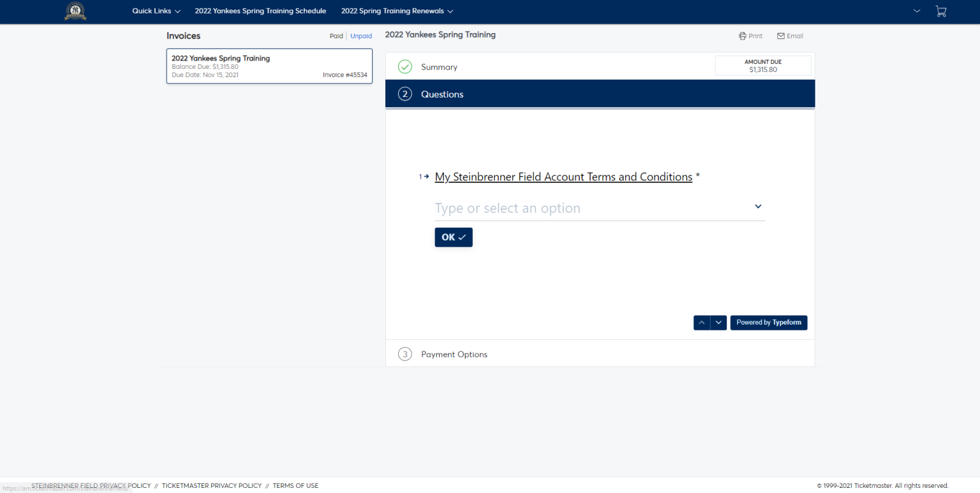The image size is (980, 493).
Task: Click the Invoices heading
Action: click(184, 36)
